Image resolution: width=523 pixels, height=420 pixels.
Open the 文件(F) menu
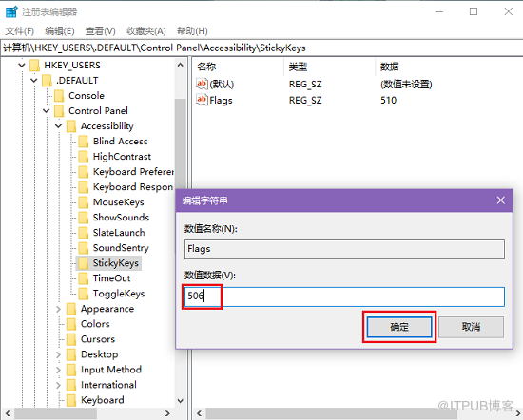(x=20, y=31)
